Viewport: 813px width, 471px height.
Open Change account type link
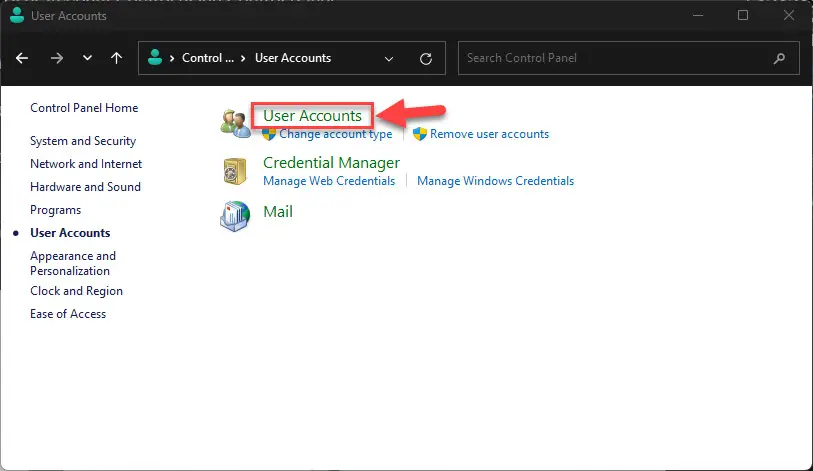[x=335, y=134]
